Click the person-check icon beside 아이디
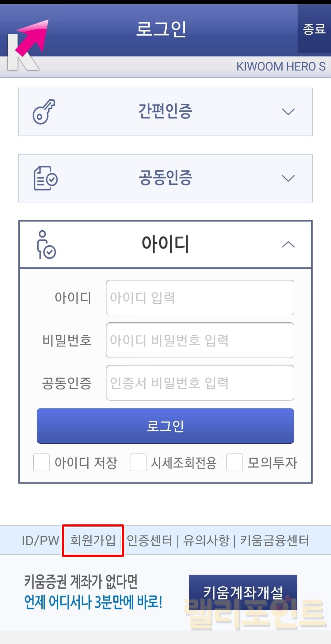The height and width of the screenshot is (644, 331). [x=46, y=245]
